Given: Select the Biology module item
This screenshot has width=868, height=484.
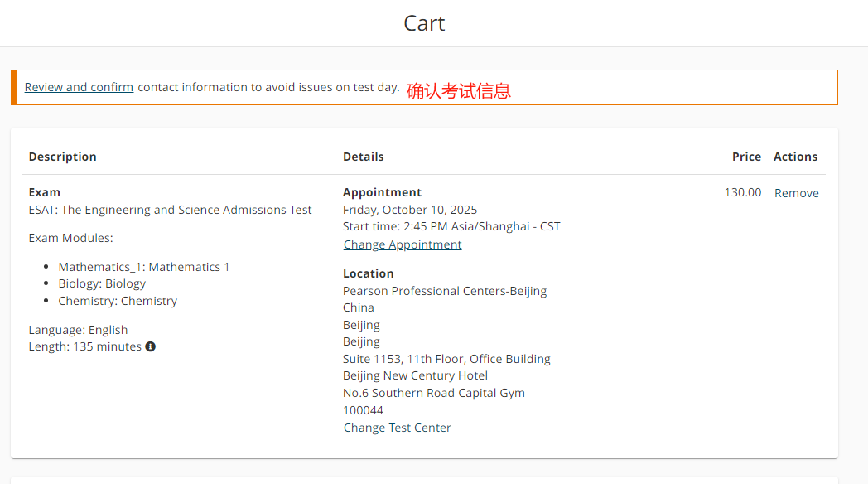Looking at the screenshot, I should point(102,283).
